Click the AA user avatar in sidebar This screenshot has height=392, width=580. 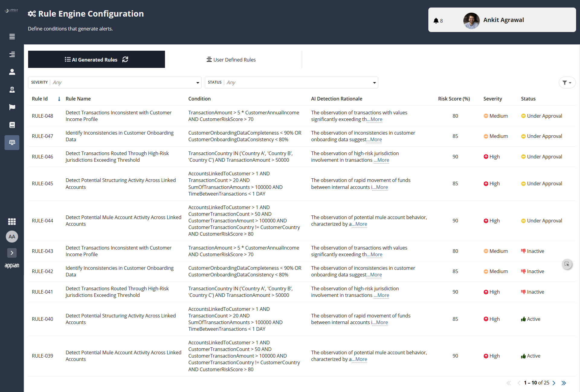tap(12, 237)
